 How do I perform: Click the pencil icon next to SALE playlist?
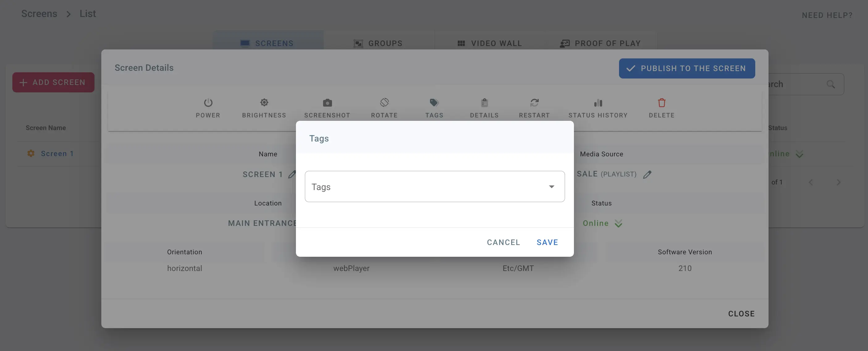pos(647,174)
